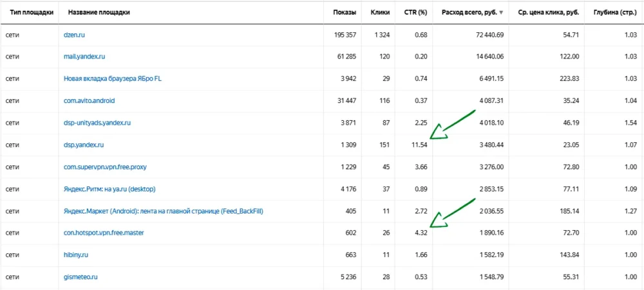Image resolution: width=644 pixels, height=290 pixels.
Task: Open gismeteo.ru placement link
Action: click(80, 277)
